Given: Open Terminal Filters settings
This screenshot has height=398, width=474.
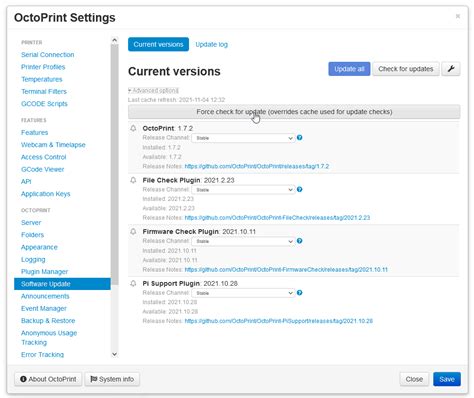Looking at the screenshot, I should (x=44, y=91).
